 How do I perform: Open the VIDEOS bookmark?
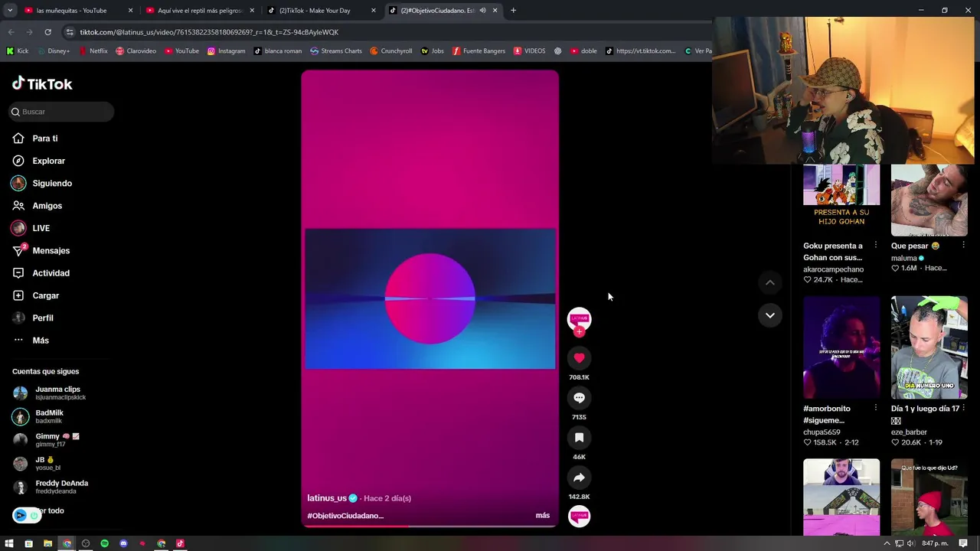(x=530, y=51)
